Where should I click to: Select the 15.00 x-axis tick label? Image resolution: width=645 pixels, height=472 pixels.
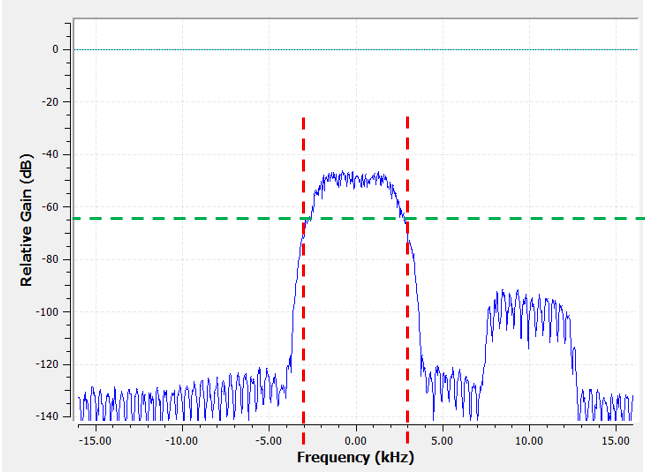point(617,440)
